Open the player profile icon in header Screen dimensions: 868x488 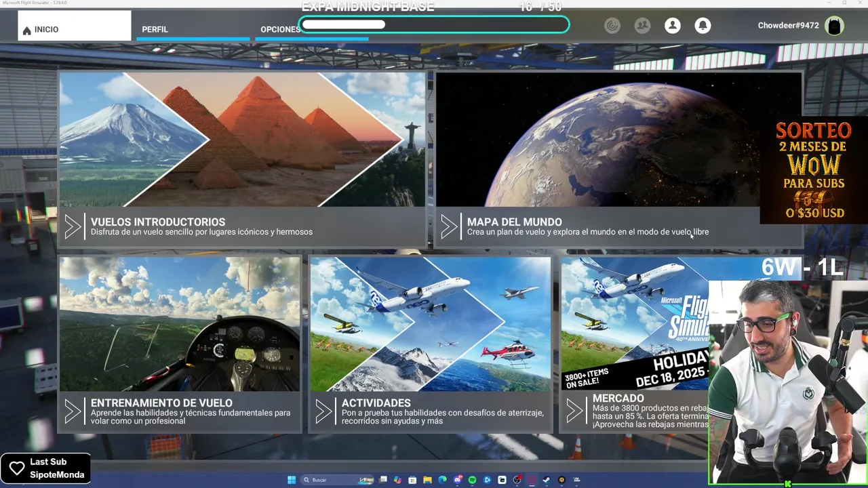pos(673,26)
